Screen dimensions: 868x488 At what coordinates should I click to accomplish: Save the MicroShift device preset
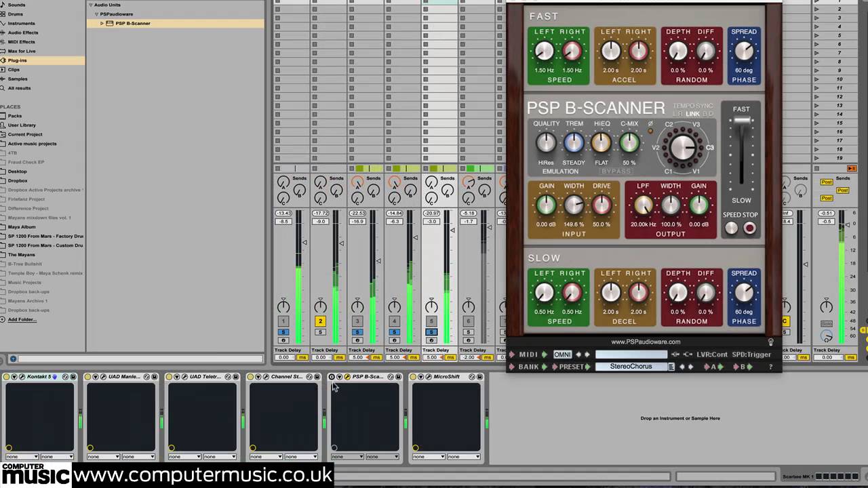point(480,376)
